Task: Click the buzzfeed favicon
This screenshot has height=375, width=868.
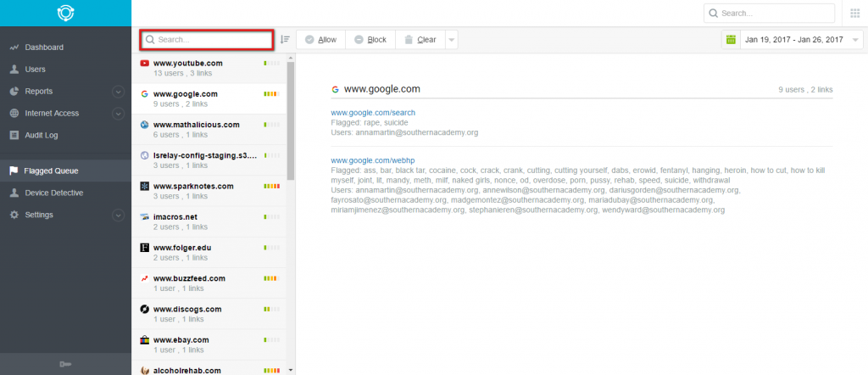Action: click(x=144, y=278)
